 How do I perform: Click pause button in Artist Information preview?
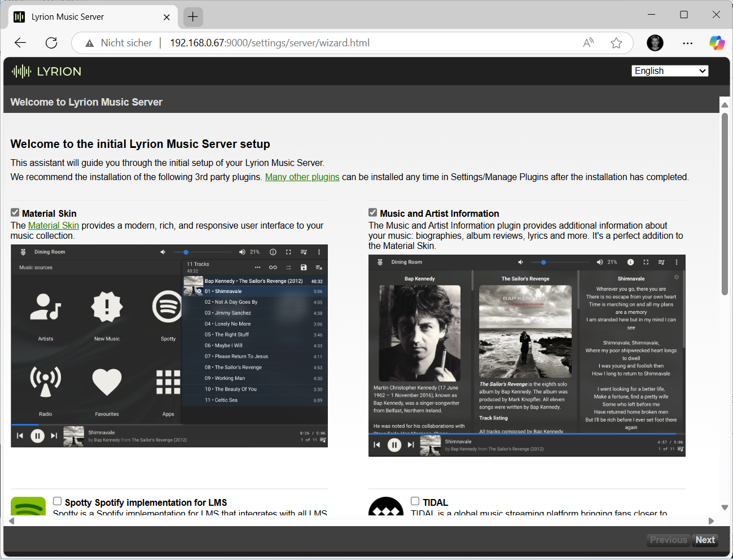click(x=394, y=445)
